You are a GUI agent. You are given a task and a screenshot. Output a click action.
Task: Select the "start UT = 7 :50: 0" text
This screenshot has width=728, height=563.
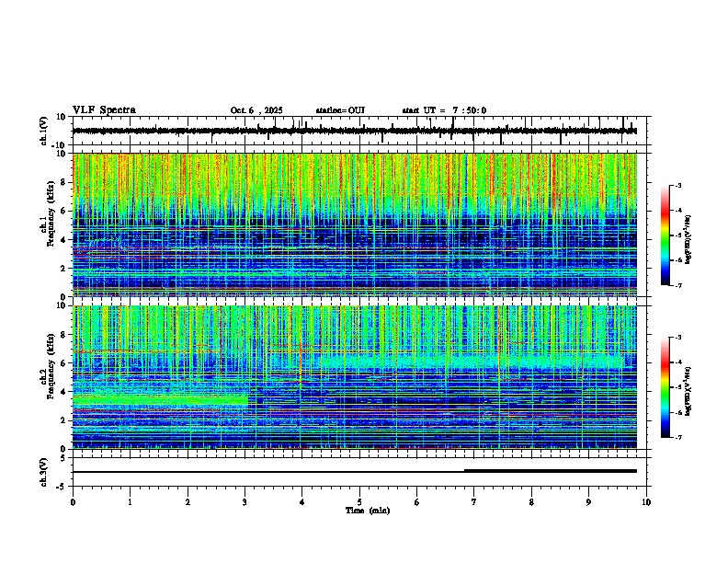444,110
